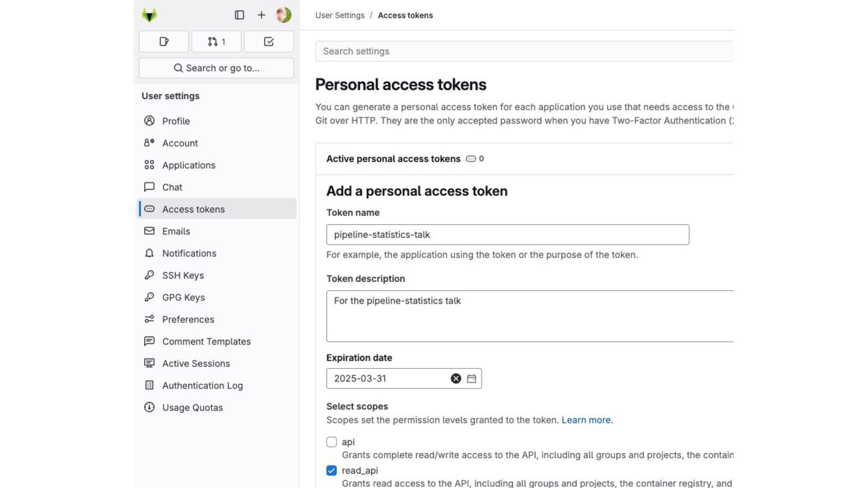
Task: Click the Learn more link
Action: (587, 420)
